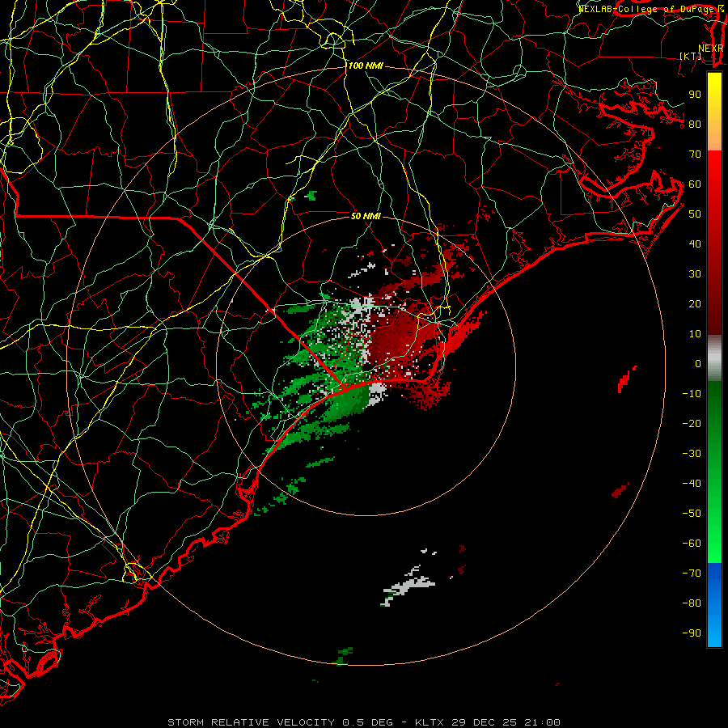Select the -70 value on velocity scale

[x=692, y=574]
